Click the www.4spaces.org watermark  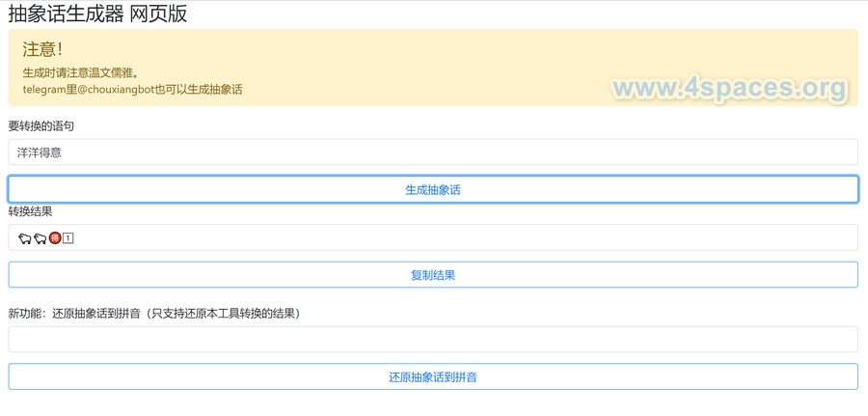(x=729, y=88)
